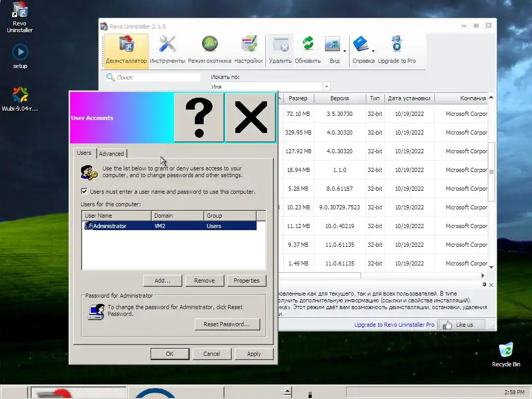Toggle 'Users must enter a user name' checkbox

pos(84,191)
